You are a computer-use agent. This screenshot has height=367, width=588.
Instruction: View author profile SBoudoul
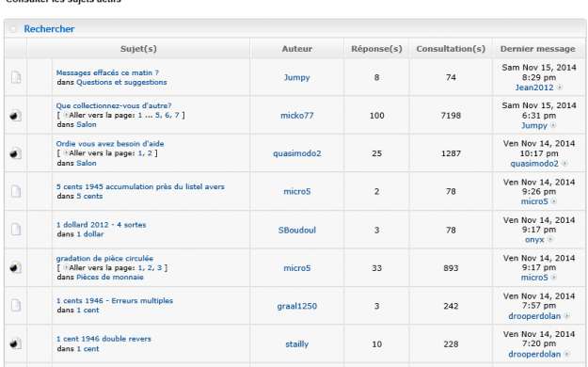tap(296, 230)
